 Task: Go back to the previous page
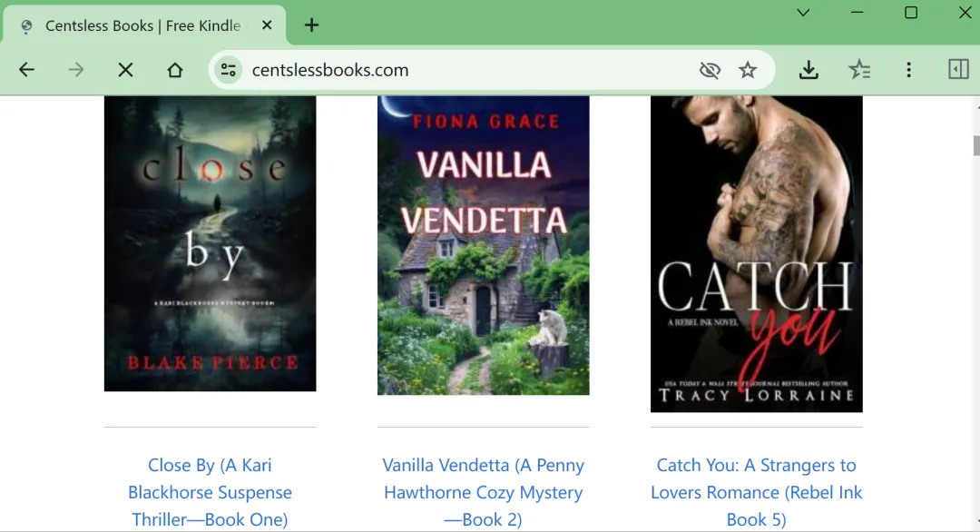pos(26,69)
